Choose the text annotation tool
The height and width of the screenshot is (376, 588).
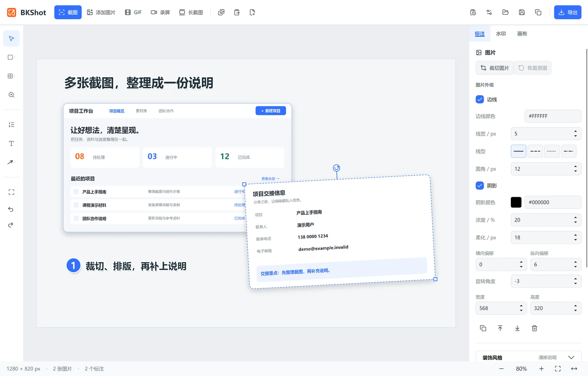tap(11, 143)
